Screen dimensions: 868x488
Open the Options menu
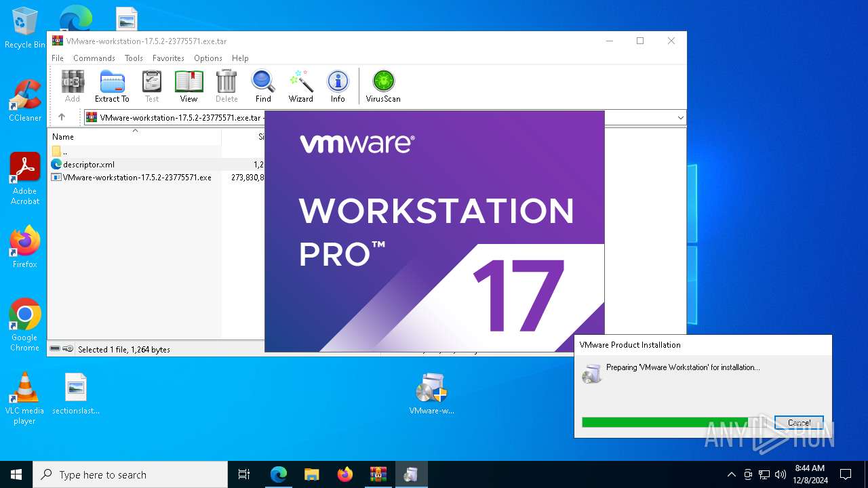208,58
